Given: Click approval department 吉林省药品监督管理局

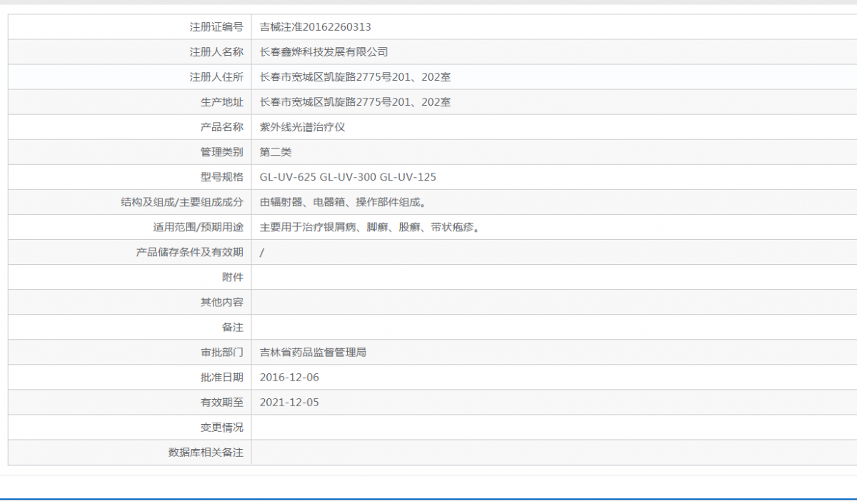Looking at the screenshot, I should pyautogui.click(x=311, y=352).
